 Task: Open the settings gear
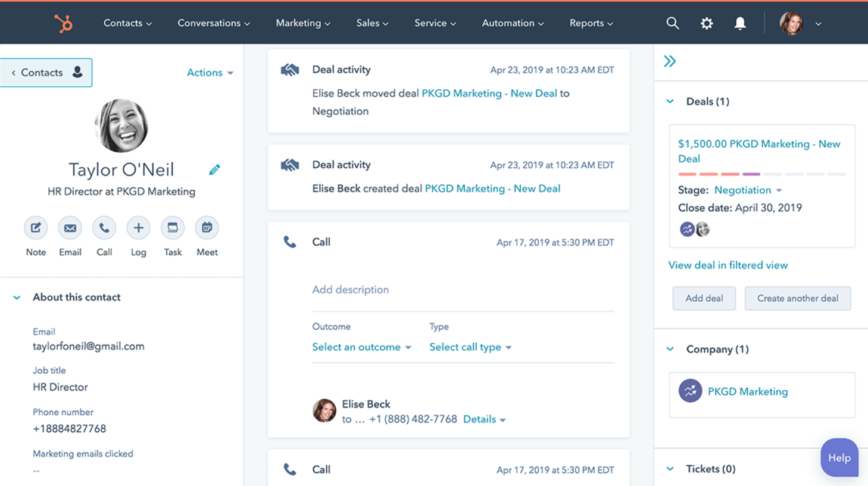706,23
